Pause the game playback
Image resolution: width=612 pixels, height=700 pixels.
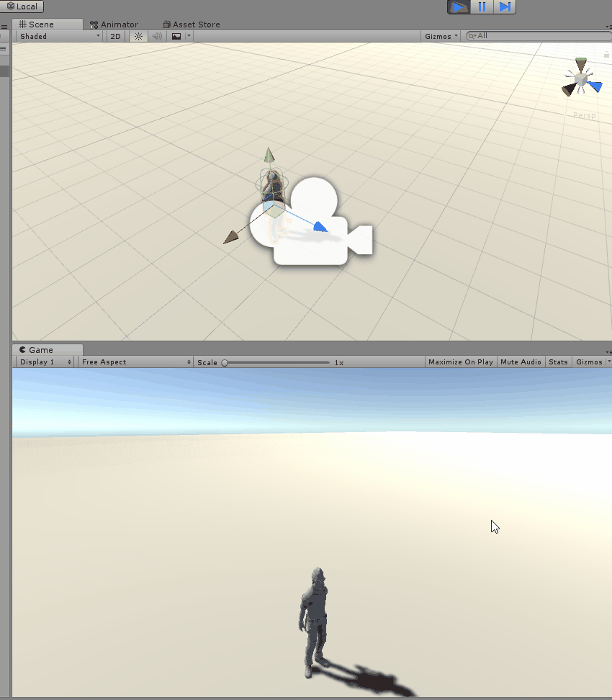[x=482, y=6]
